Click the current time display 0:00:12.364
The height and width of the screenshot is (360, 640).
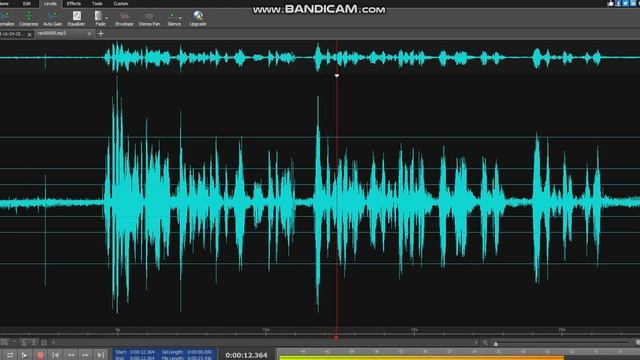click(x=246, y=355)
